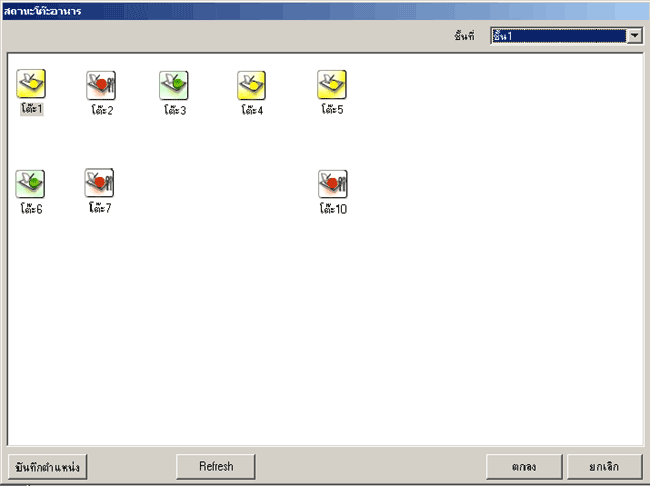The height and width of the screenshot is (486, 650).
Task: Cancel with the ยกเลิก button
Action: [x=604, y=467]
